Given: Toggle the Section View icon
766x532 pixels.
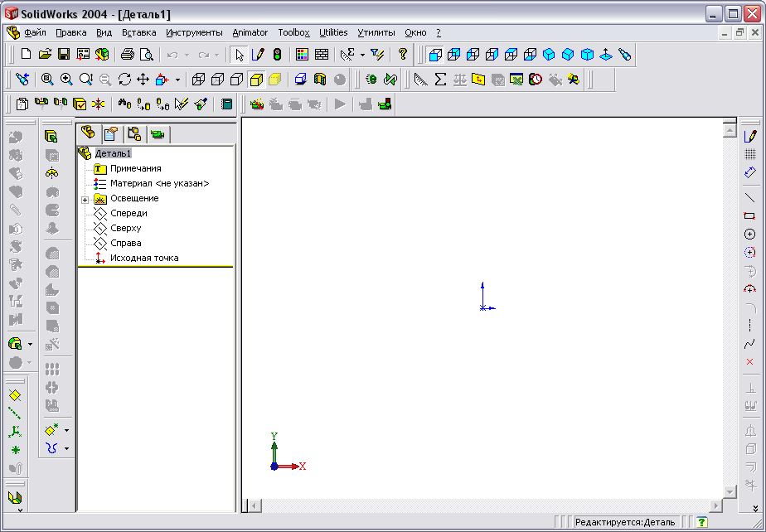Looking at the screenshot, I should click(320, 80).
